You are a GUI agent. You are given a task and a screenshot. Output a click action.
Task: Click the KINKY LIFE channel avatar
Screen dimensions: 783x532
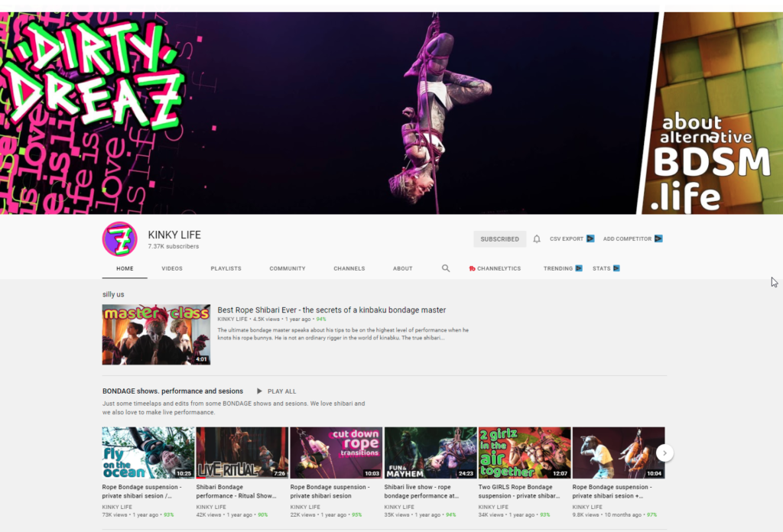click(x=120, y=239)
